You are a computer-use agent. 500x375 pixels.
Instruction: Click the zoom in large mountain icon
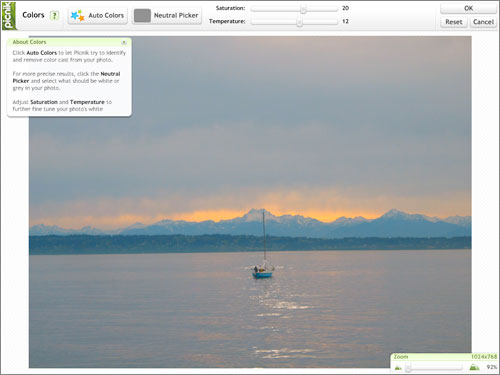(x=474, y=367)
